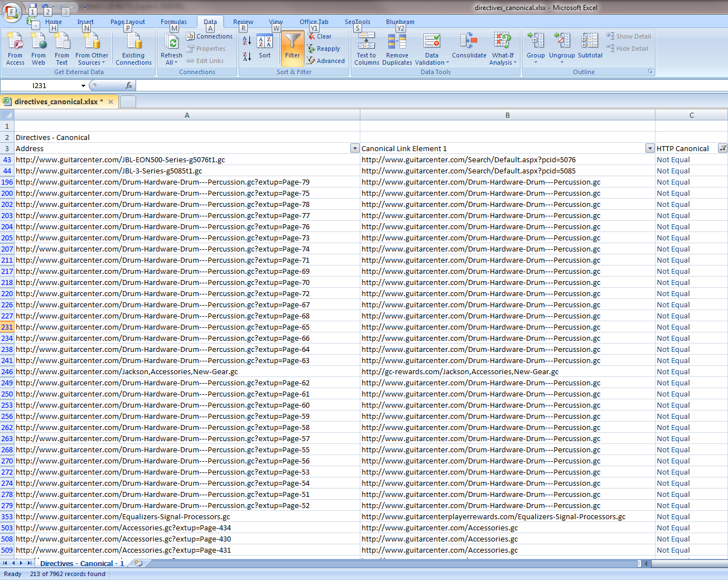Screen dimensions: 728x580
Task: Click Search/Default.aspx?pcid=5085 canonical cell
Action: click(x=508, y=171)
